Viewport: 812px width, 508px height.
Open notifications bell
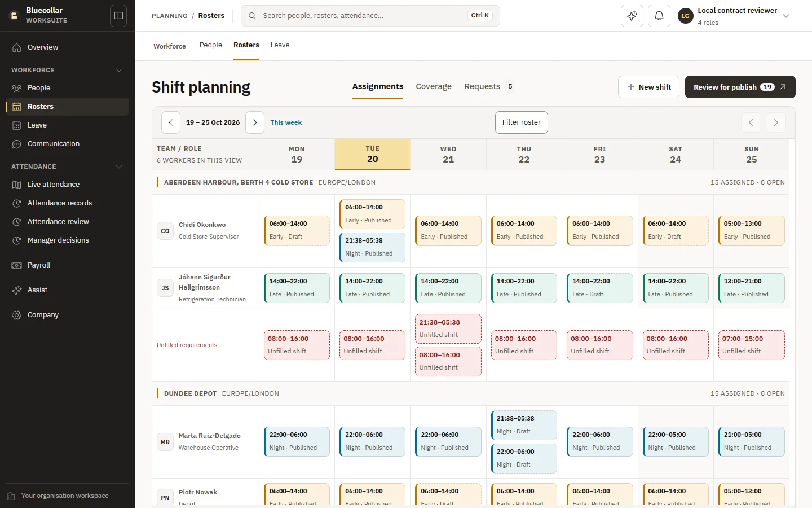[659, 16]
